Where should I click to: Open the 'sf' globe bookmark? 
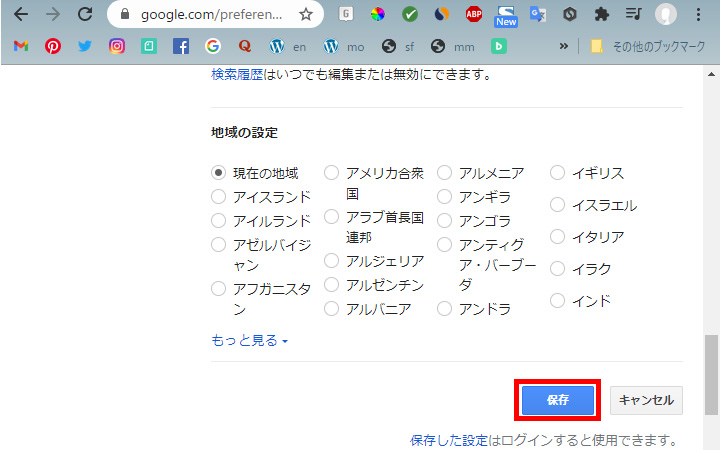tap(398, 46)
